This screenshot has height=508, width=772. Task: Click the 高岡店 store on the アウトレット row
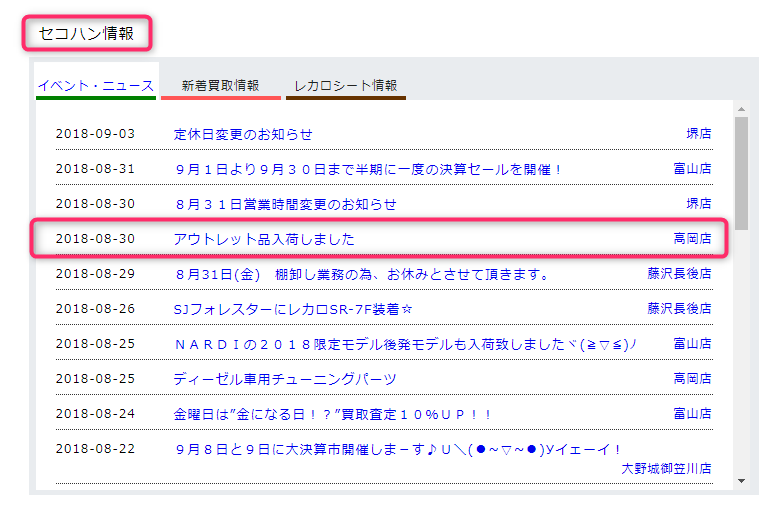pos(692,239)
